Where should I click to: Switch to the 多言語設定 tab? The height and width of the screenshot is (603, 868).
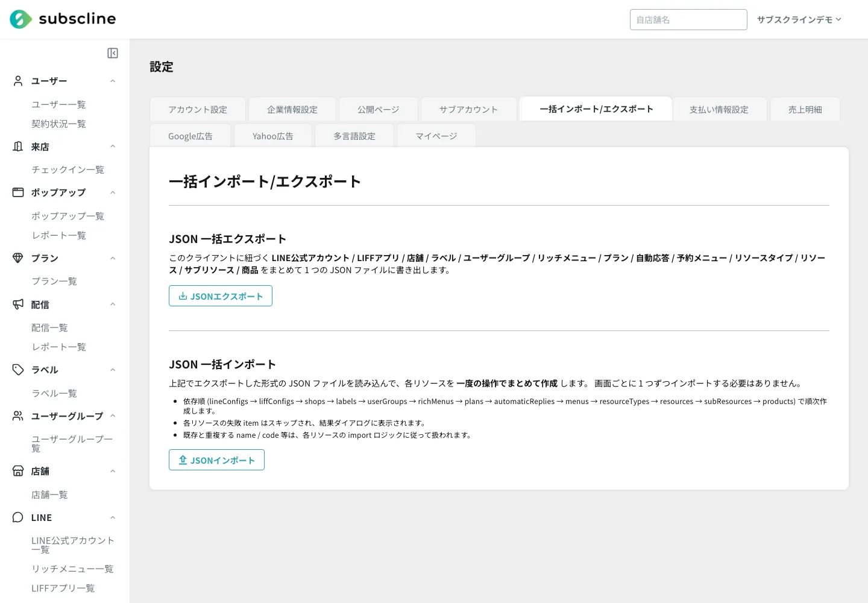pos(354,136)
